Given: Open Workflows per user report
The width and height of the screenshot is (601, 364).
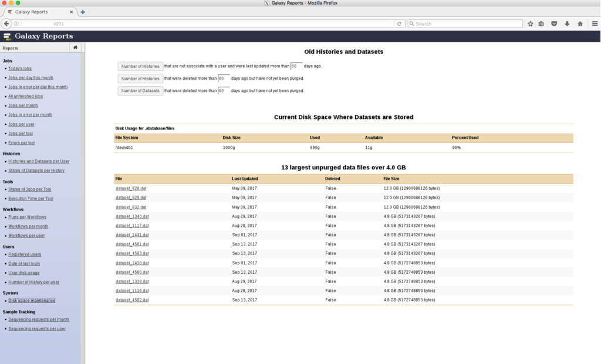Looking at the screenshot, I should (26, 236).
